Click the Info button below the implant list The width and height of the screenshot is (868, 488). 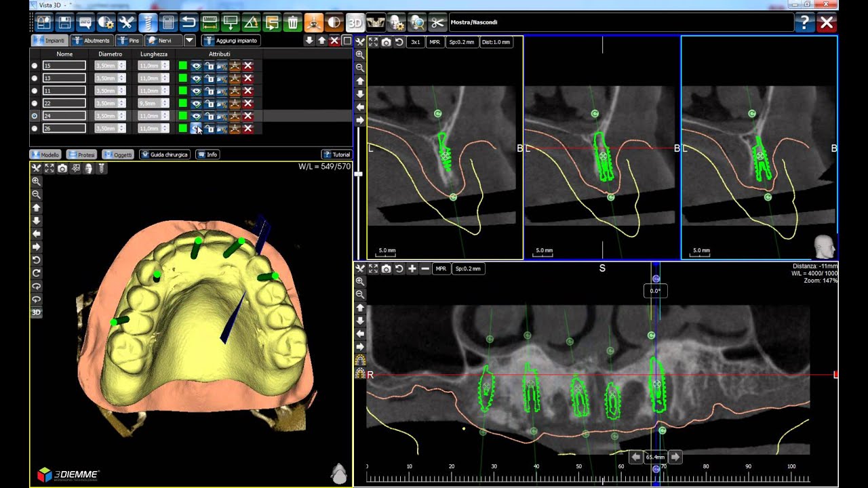208,155
